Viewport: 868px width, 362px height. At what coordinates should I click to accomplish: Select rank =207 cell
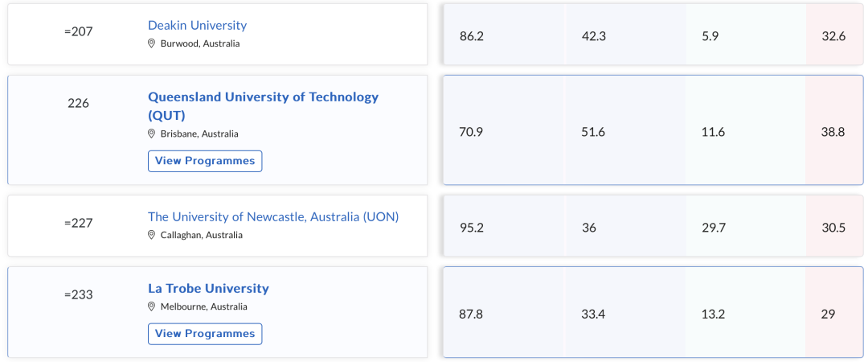coord(79,31)
